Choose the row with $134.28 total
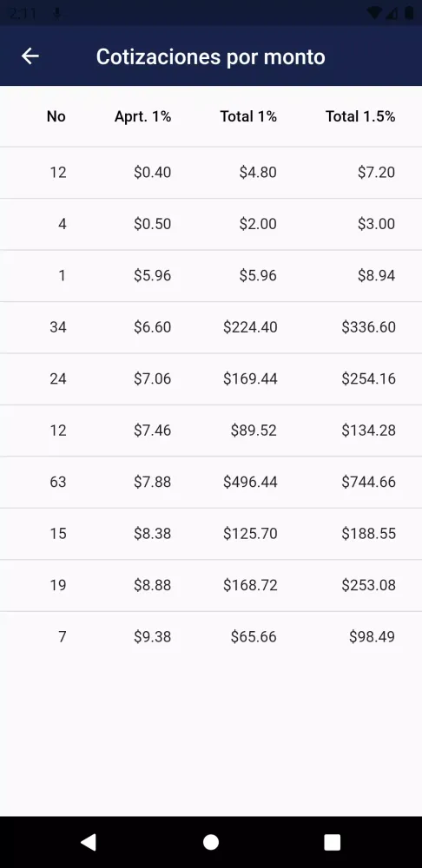 pyautogui.click(x=211, y=431)
